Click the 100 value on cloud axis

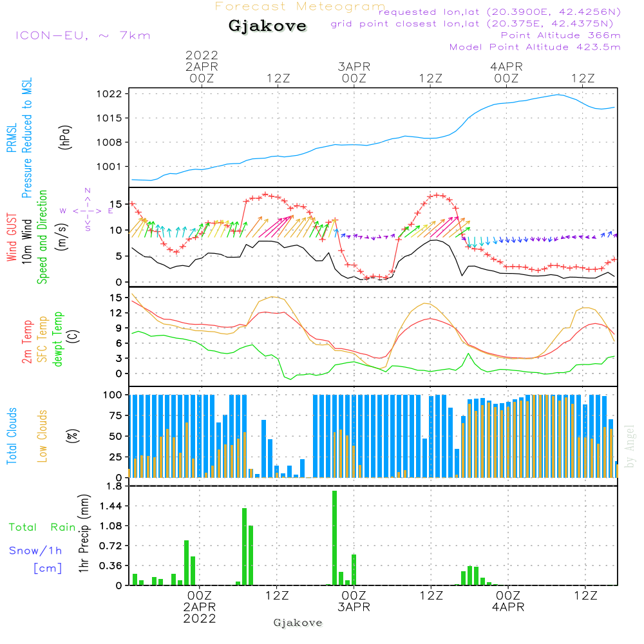(112, 395)
